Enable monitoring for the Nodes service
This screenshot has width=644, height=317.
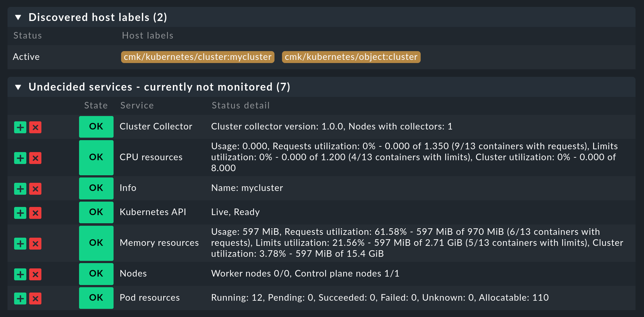pyautogui.click(x=20, y=274)
